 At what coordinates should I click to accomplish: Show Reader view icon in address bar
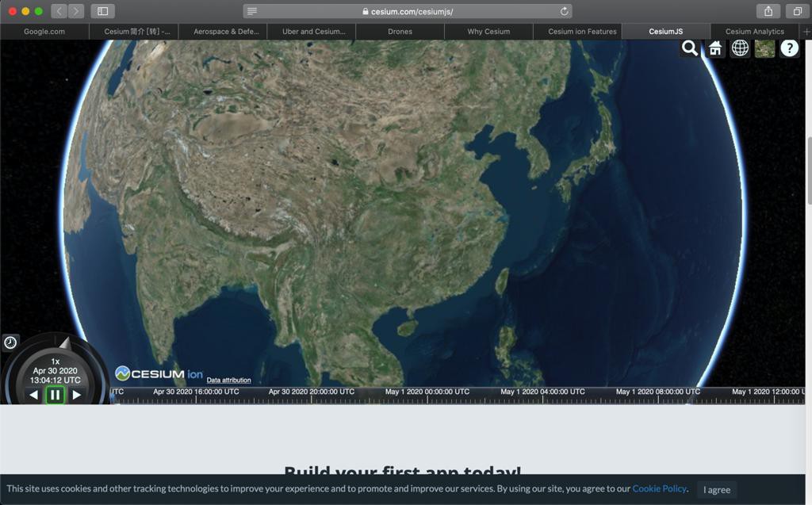click(x=252, y=11)
